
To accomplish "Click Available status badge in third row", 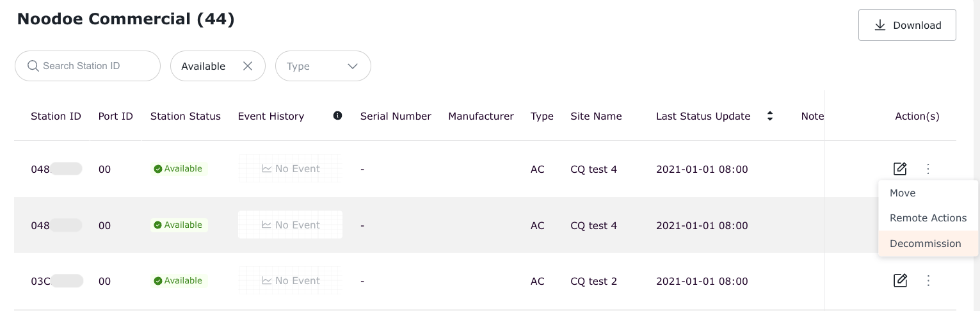I will [178, 280].
